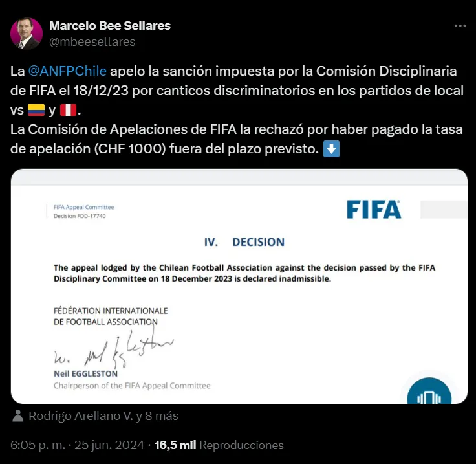Click the 25 jun. 2024 date
The image size is (476, 464).
pyautogui.click(x=109, y=445)
